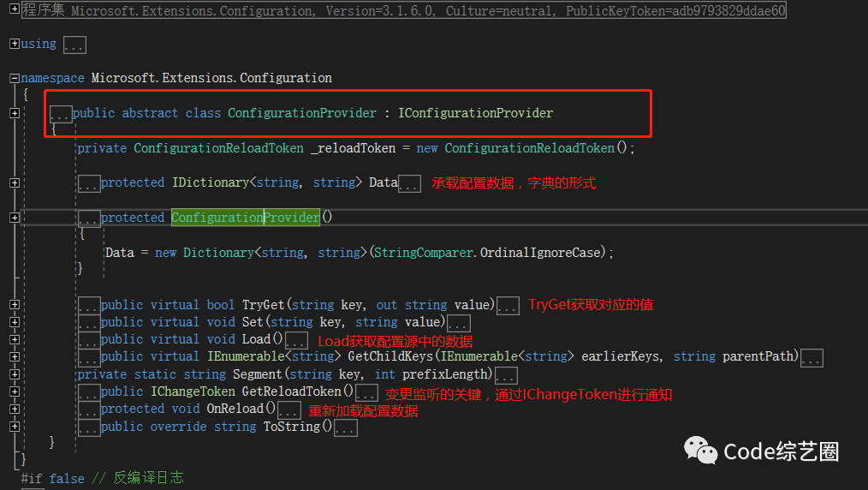Open collapsed body box after GetReloadToken()

[366, 392]
